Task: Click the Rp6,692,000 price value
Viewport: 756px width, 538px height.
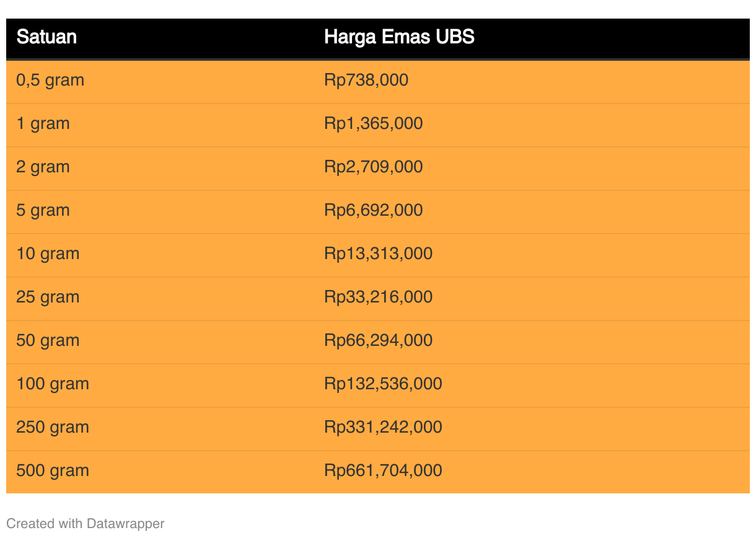Action: 373,211
